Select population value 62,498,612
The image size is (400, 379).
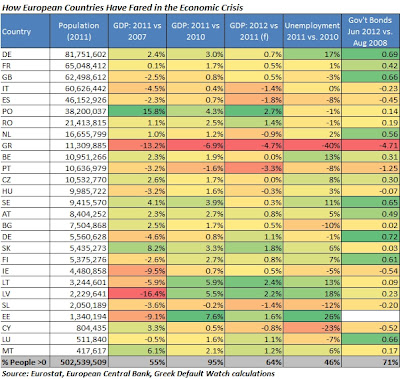(x=79, y=77)
